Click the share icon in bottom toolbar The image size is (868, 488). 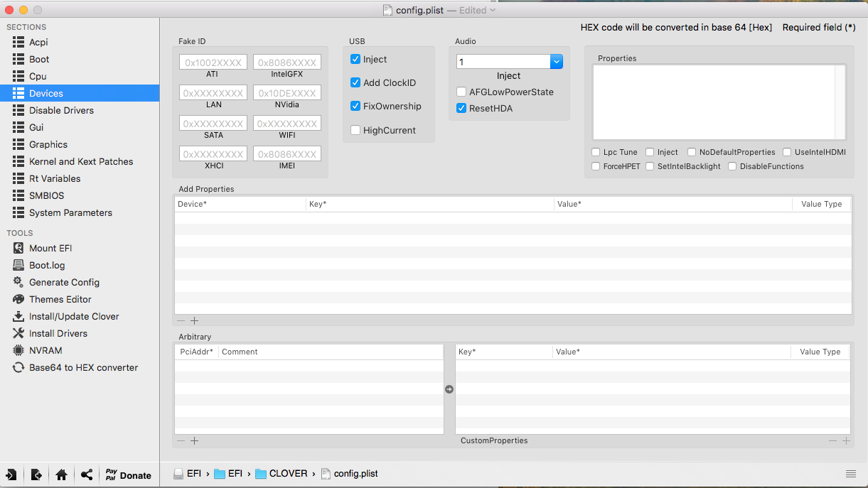(87, 475)
